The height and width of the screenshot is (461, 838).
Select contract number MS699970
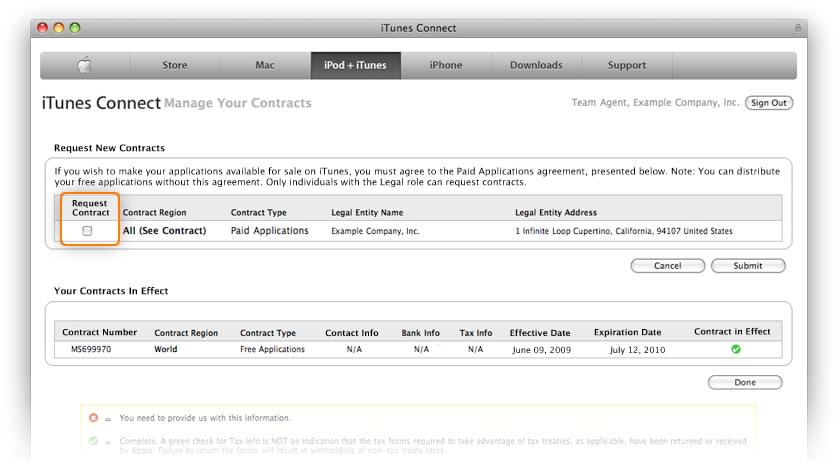tap(91, 349)
